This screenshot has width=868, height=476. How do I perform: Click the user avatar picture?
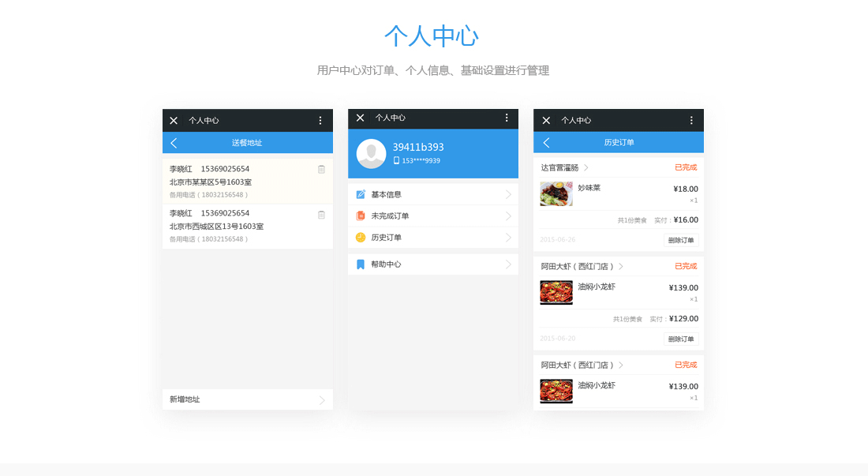[x=371, y=154]
